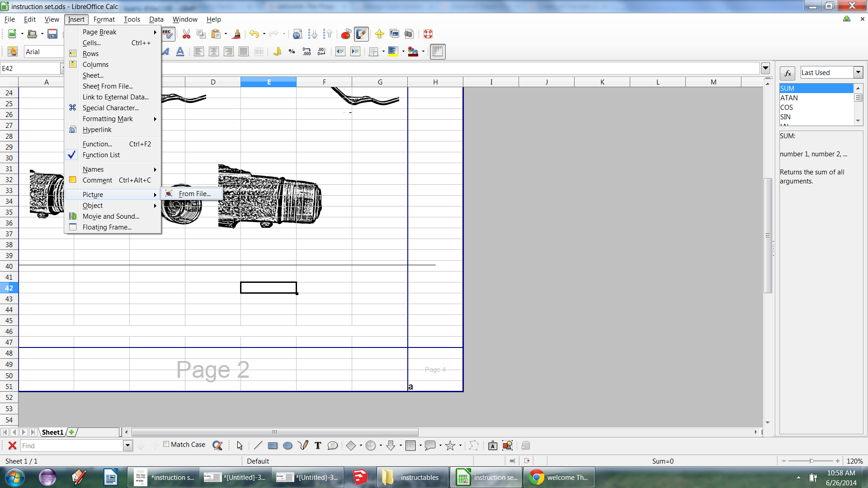Open the Chart insert tool
868x488 pixels.
point(346,34)
